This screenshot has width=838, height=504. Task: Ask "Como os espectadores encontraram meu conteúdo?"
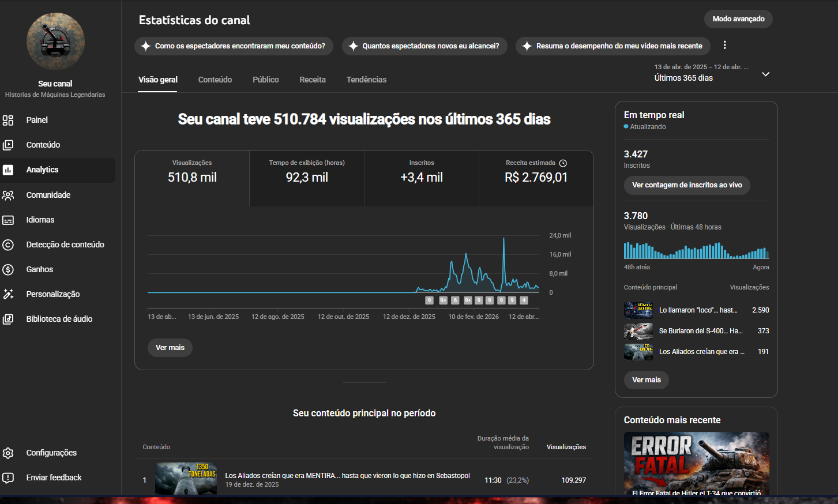[x=234, y=46]
